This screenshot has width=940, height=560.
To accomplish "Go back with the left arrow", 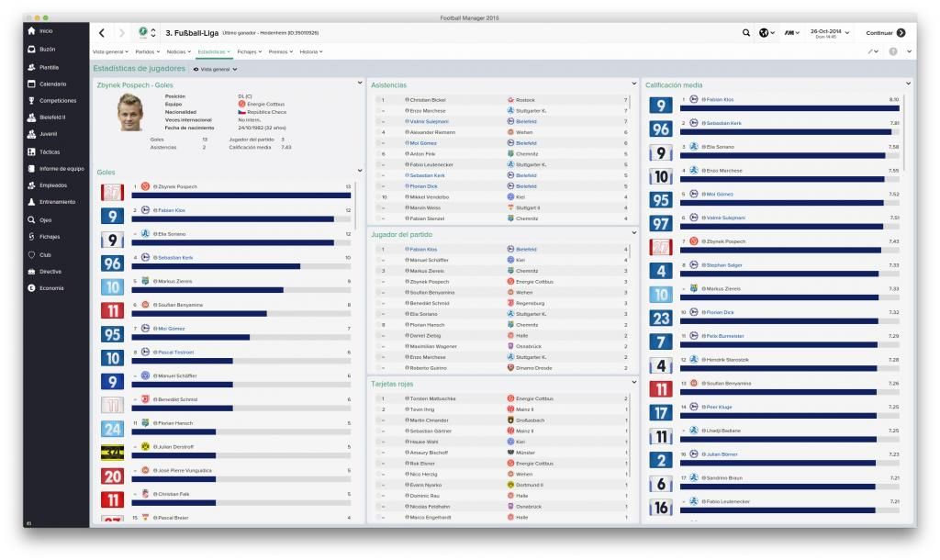I will coord(102,33).
